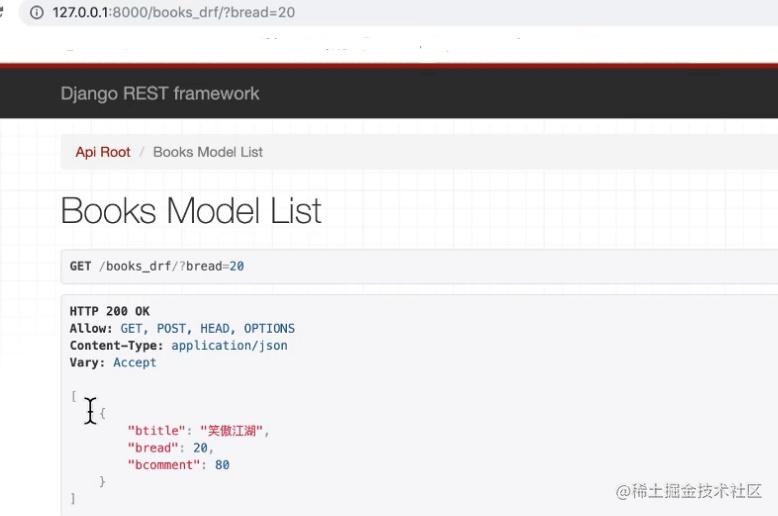Click the Accept header value
This screenshot has height=516, width=778.
134,363
